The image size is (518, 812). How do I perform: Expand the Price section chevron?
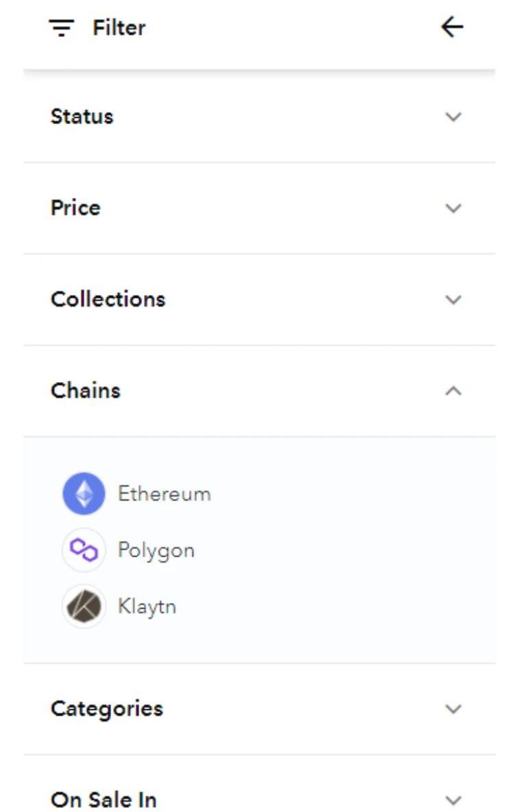pos(453,208)
